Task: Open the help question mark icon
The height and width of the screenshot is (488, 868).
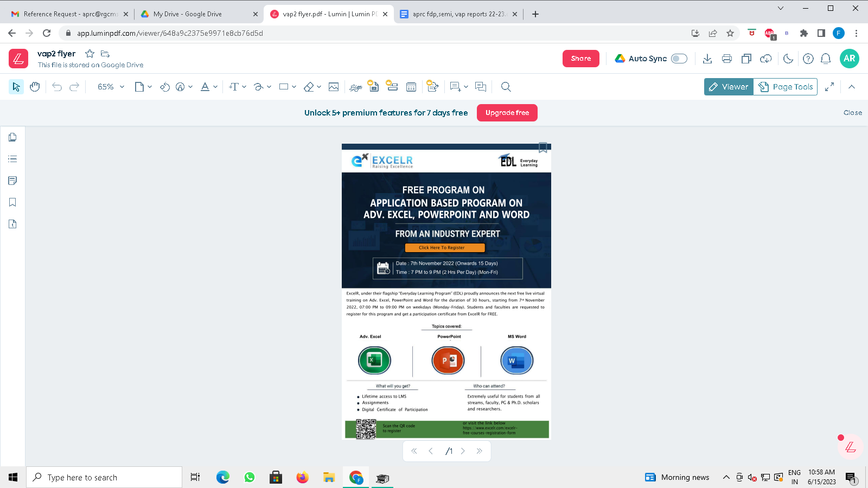Action: (808, 59)
